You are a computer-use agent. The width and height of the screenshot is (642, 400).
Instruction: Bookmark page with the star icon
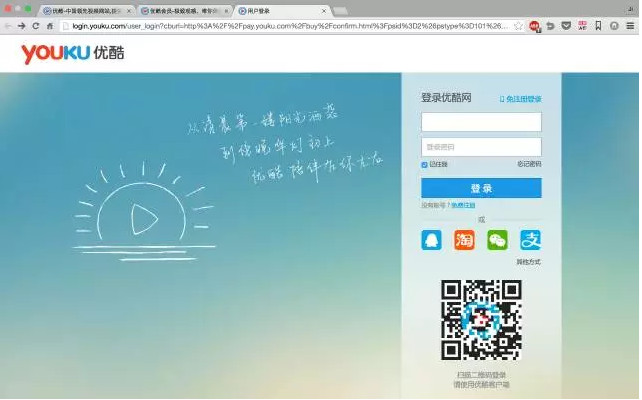[x=518, y=26]
